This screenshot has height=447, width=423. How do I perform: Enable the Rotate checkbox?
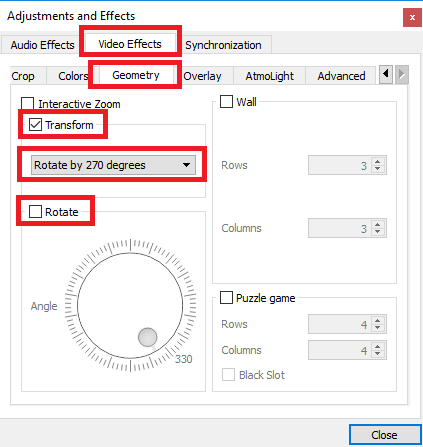[x=35, y=211]
